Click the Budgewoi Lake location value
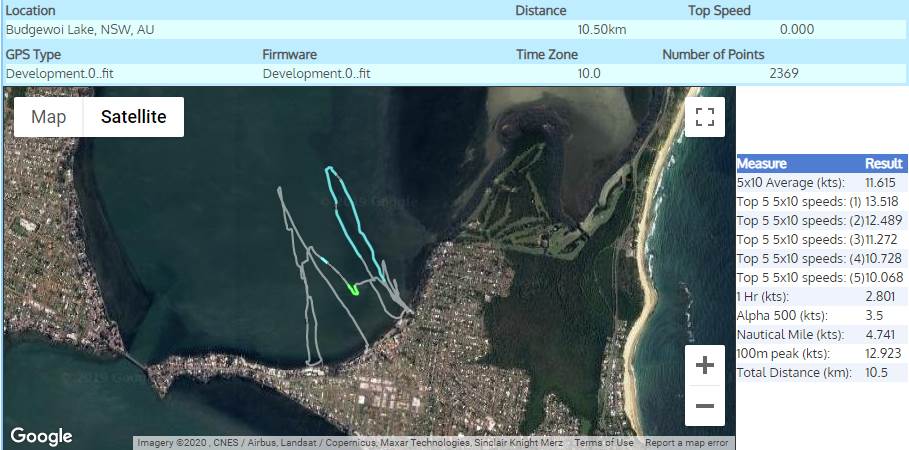The image size is (909, 450). (x=80, y=30)
